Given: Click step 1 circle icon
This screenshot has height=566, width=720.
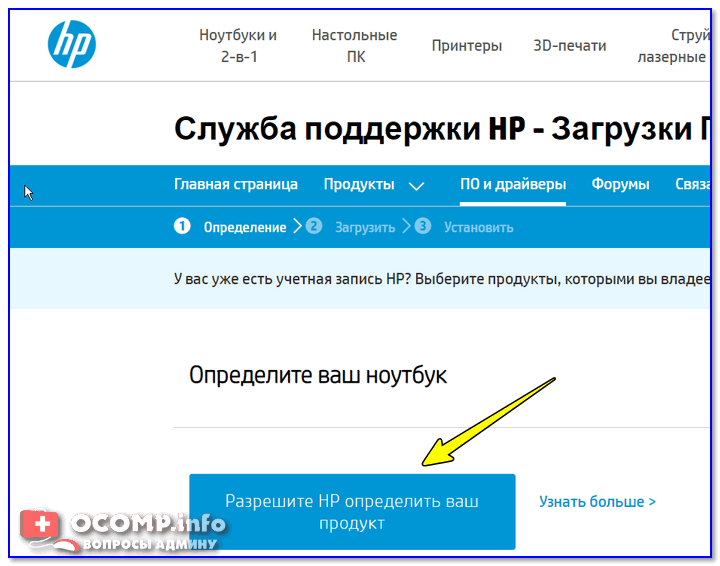Looking at the screenshot, I should click(182, 226).
